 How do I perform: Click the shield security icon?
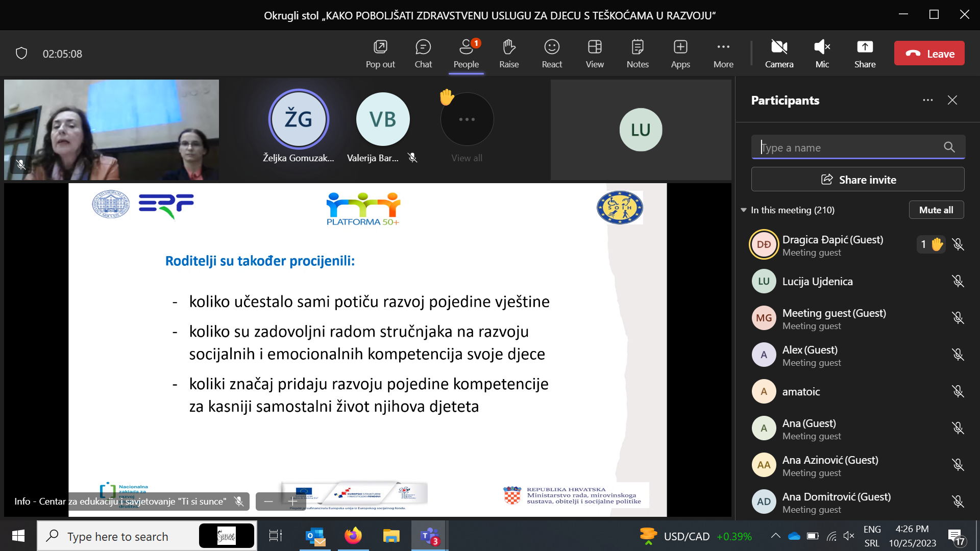pos(21,53)
